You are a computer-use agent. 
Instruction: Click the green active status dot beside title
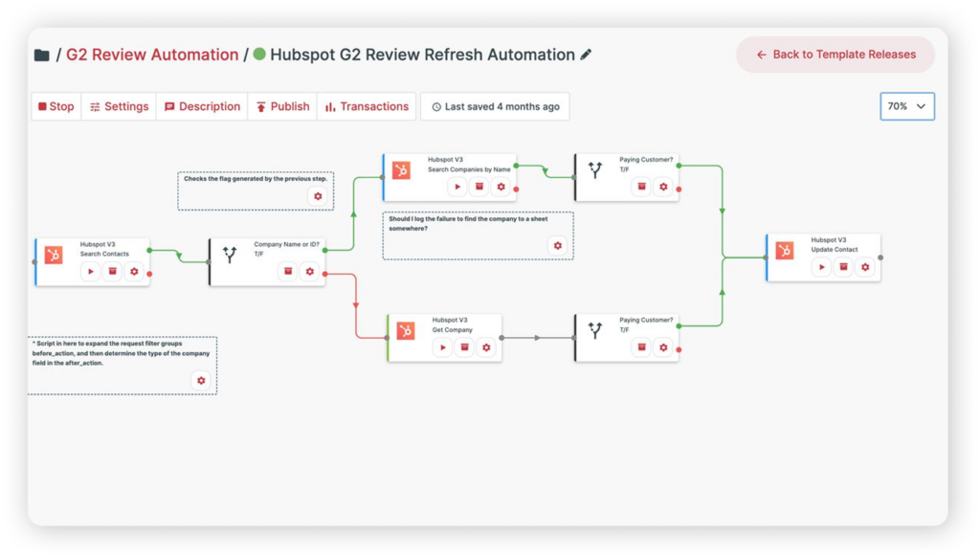coord(259,55)
